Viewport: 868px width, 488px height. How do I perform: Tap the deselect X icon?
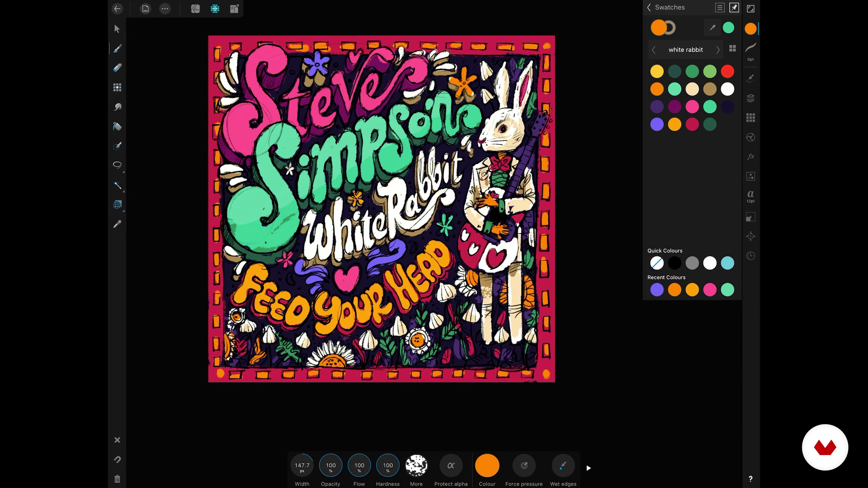pyautogui.click(x=117, y=440)
